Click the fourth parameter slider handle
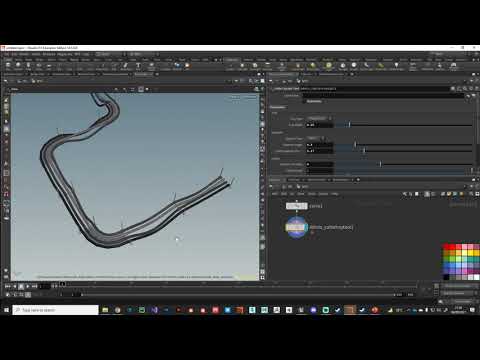Viewport: 480px width, 360px height. pyautogui.click(x=380, y=164)
